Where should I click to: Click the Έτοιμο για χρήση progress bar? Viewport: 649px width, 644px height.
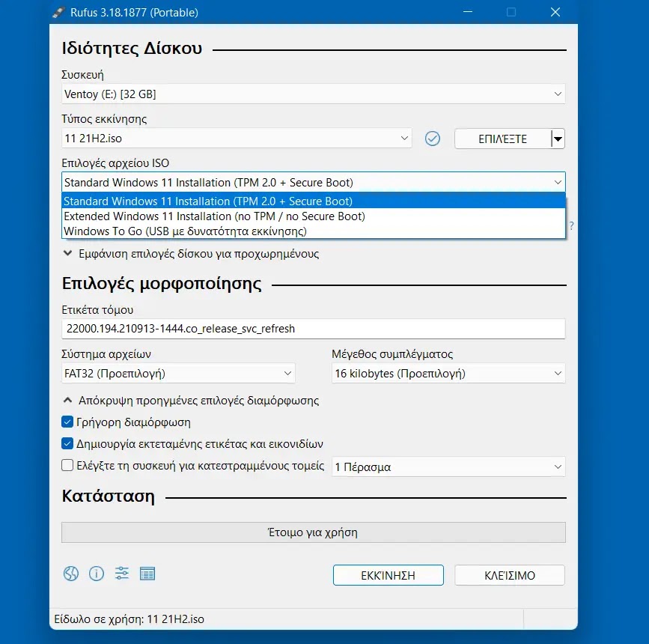(314, 532)
